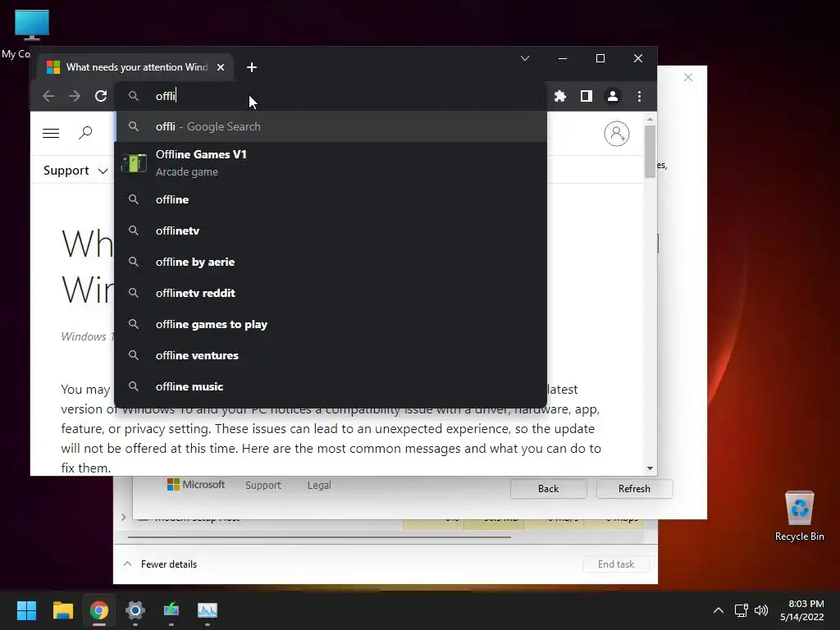
Task: Open the volume tray icon
Action: [761, 610]
